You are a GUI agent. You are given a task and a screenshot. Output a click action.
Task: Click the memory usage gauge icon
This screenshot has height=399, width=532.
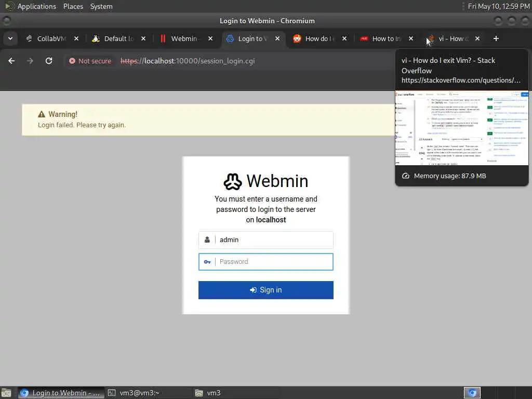[x=405, y=176]
